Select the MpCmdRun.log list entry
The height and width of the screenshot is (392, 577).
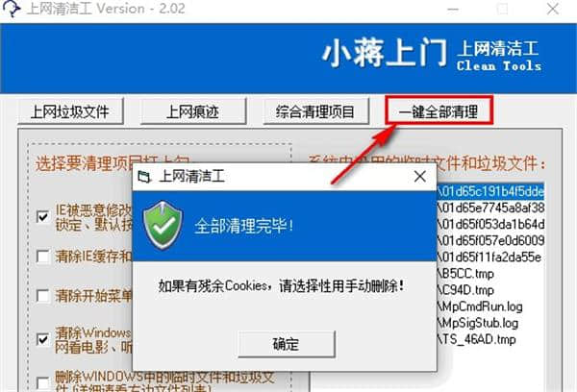480,306
